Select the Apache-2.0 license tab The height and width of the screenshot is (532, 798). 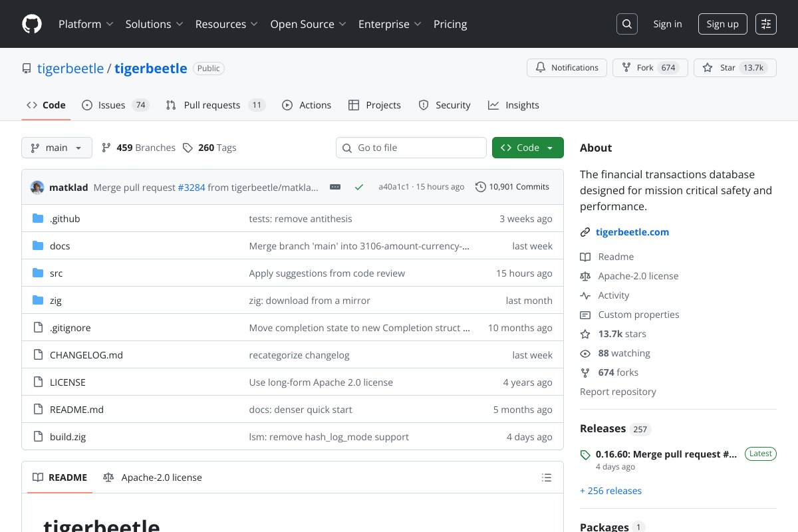152,477
